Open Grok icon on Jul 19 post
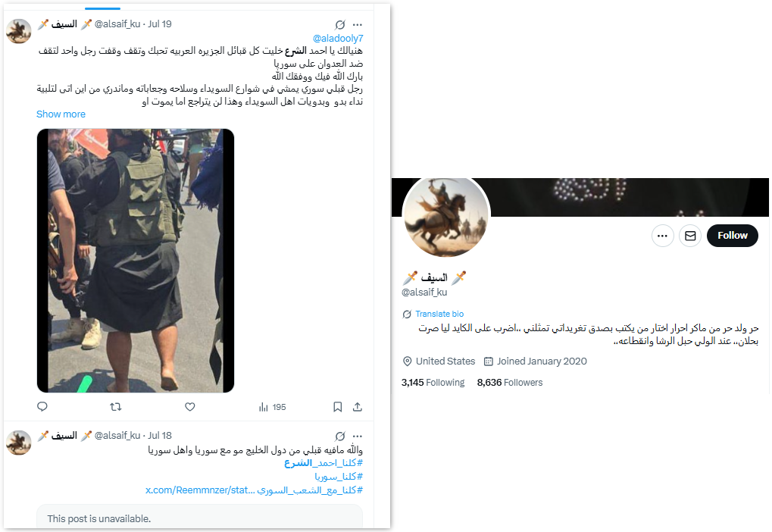Screen dimensions: 772x532 (339, 24)
